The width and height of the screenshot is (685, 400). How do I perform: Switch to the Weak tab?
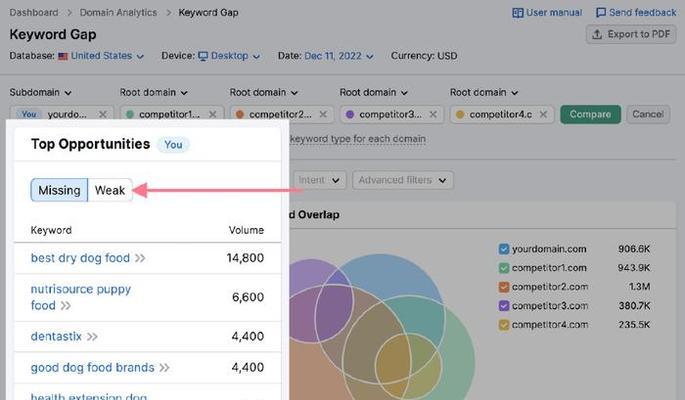[110, 190]
